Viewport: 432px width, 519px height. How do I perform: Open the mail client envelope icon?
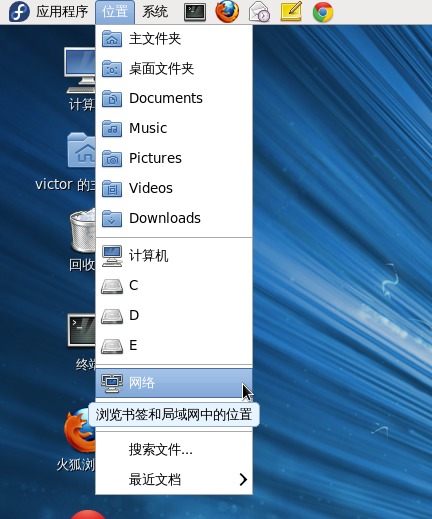(x=259, y=12)
